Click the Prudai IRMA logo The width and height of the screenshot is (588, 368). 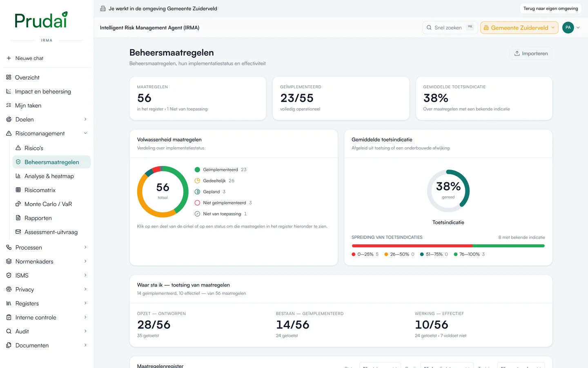(41, 21)
